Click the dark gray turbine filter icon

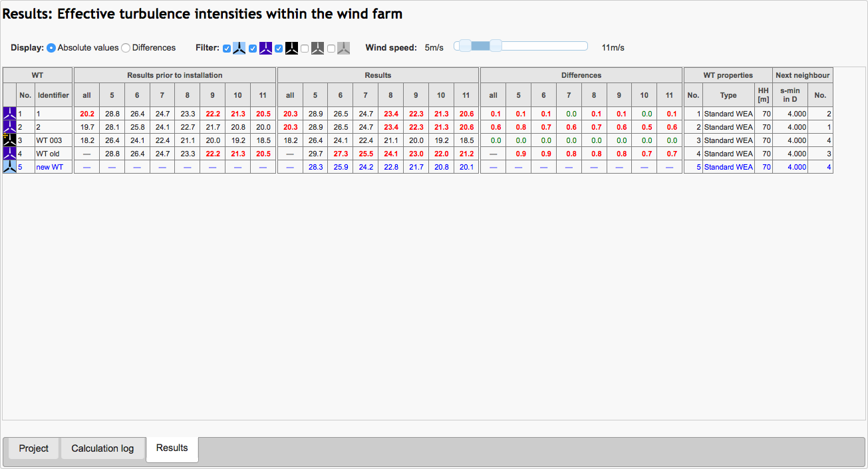317,48
